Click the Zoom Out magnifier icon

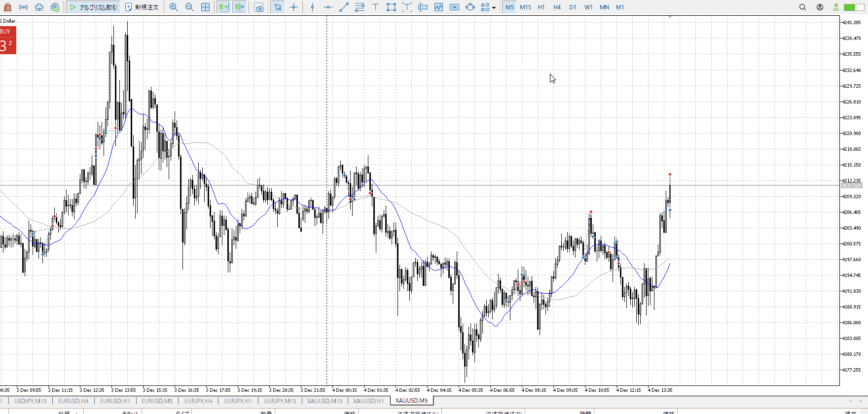coord(189,7)
